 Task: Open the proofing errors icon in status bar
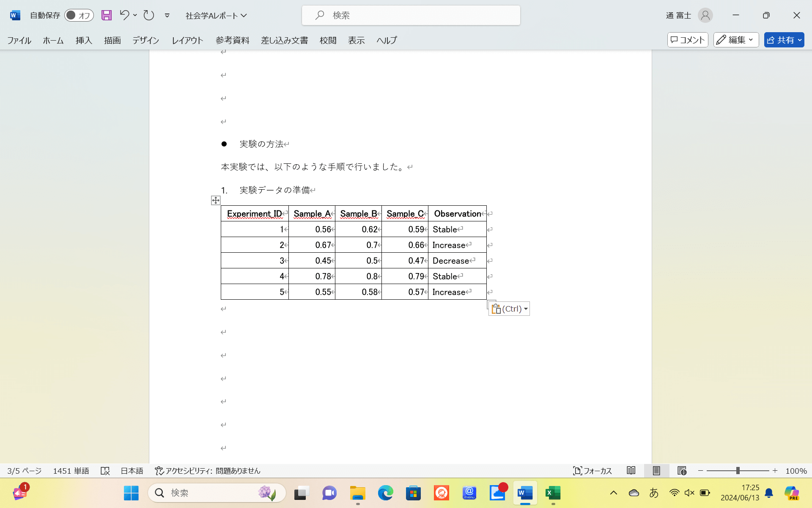(105, 471)
